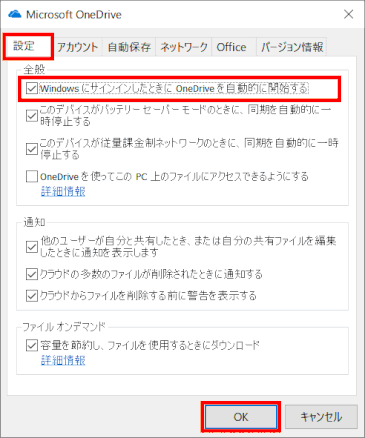Toggle auto-start OneDrive at Windows sign-in checkbox
The height and width of the screenshot is (438, 365).
[x=32, y=89]
